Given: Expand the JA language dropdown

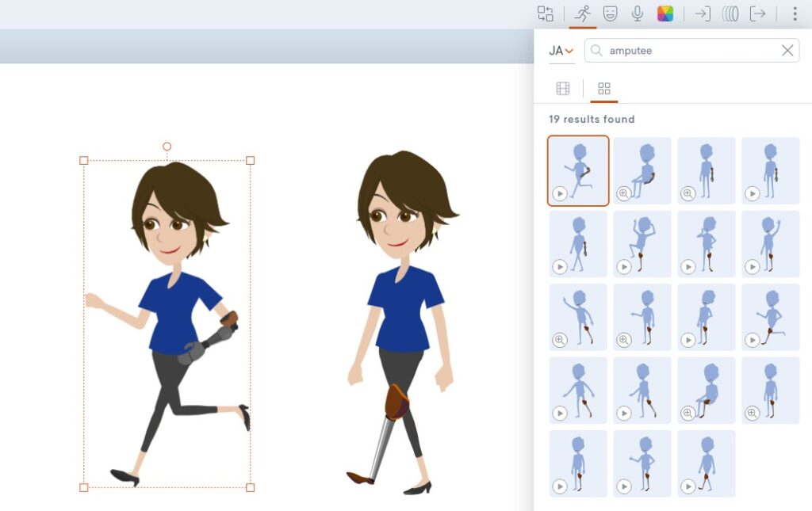Looking at the screenshot, I should coord(561,51).
